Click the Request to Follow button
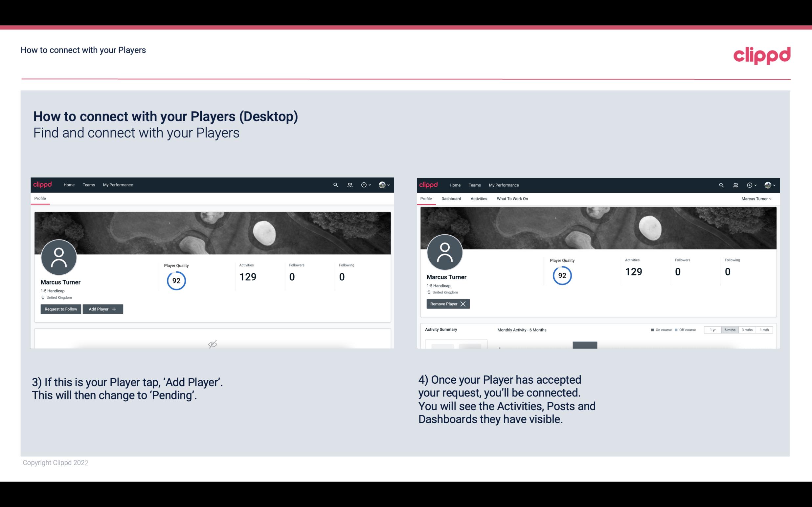812x507 pixels. coord(60,309)
